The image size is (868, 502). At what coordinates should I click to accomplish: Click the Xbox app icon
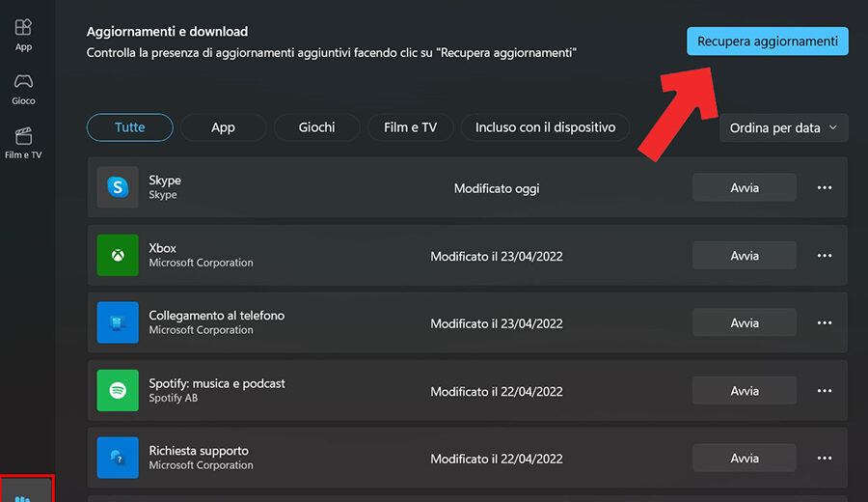(x=118, y=255)
